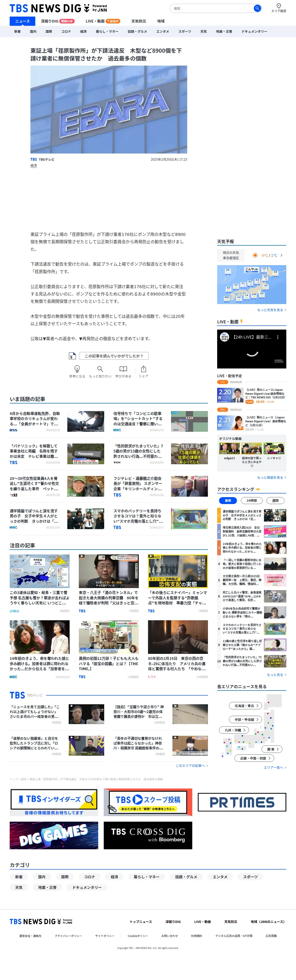Click into the 検索 search field

tap(212, 8)
